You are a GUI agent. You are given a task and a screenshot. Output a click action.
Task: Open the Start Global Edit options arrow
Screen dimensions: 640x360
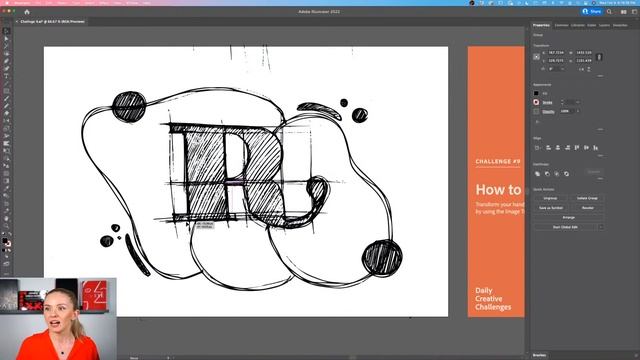(601, 227)
